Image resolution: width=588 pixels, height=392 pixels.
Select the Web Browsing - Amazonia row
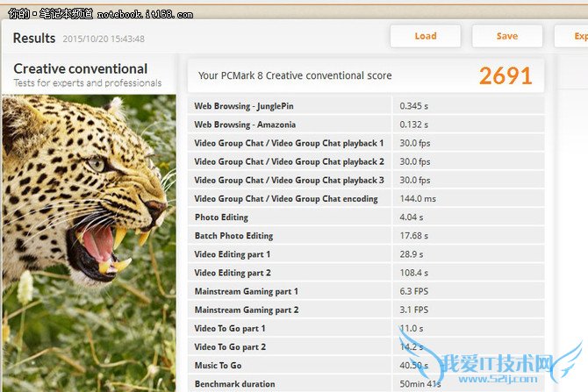point(366,125)
